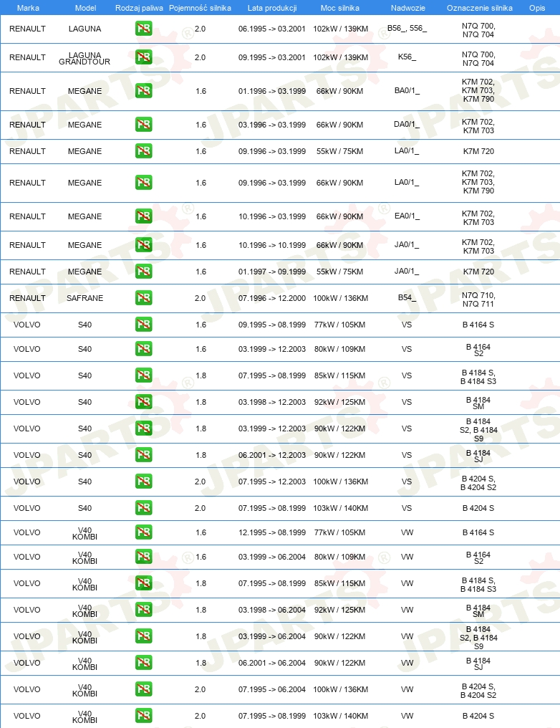Click fuel icon in V40 Kombi row dated 06.2001 -> 06.2004
The image size is (560, 728).
click(144, 662)
